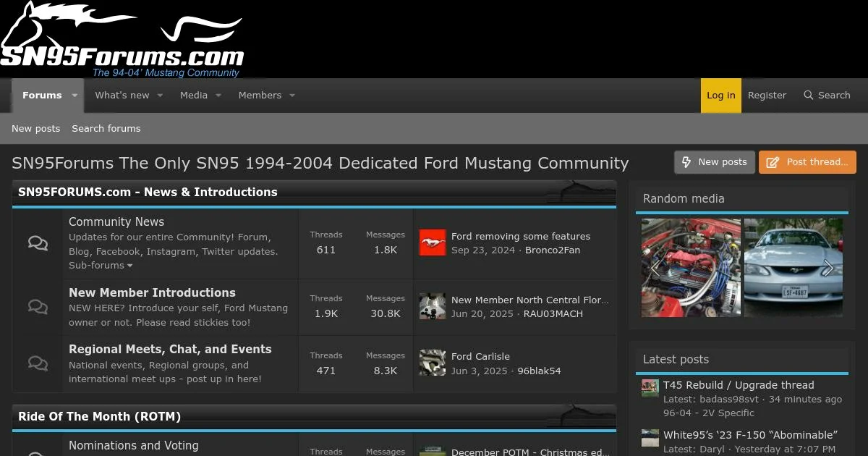Click the White95's F-150 thread avatar
The height and width of the screenshot is (456, 868).
click(650, 438)
